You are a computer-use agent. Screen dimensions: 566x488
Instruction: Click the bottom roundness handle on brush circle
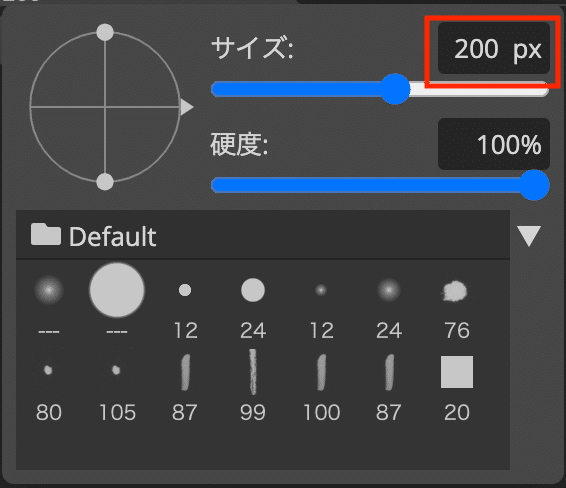[x=105, y=182]
